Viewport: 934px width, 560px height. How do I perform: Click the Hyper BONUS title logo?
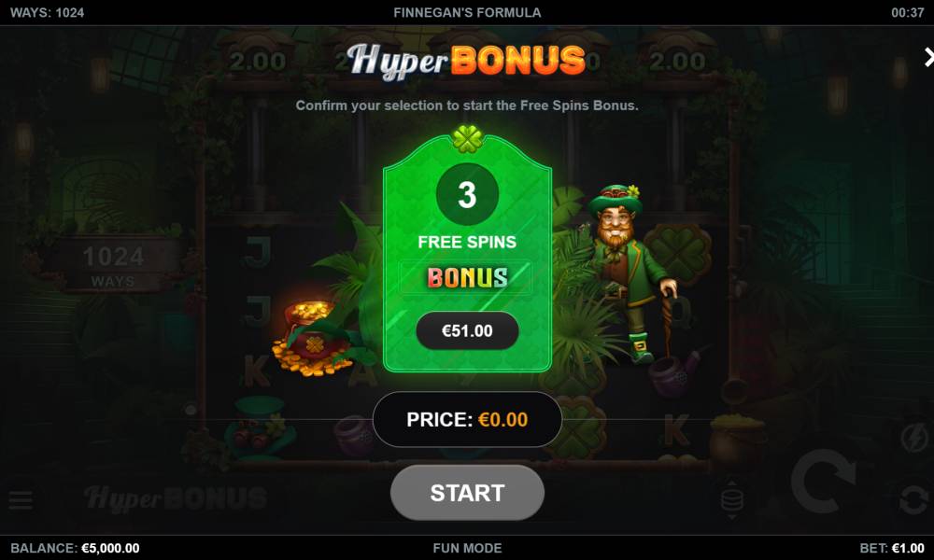tap(466, 61)
